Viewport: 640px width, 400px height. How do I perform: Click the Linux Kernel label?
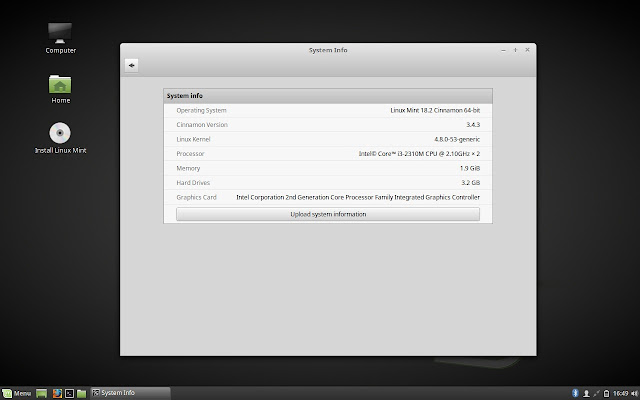193,139
